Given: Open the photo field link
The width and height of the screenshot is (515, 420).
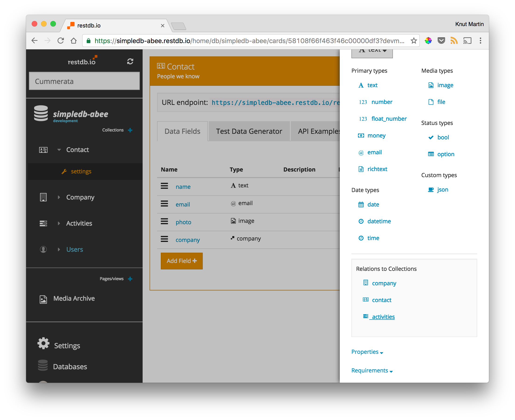Looking at the screenshot, I should pos(183,222).
